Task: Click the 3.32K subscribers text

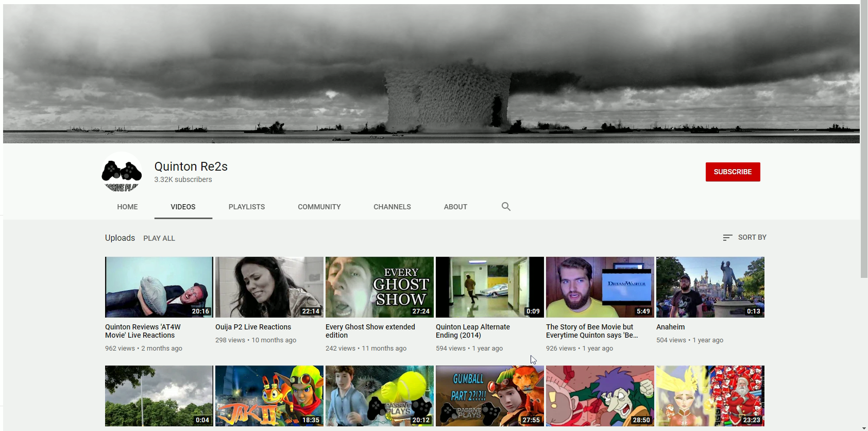Action: click(x=183, y=179)
